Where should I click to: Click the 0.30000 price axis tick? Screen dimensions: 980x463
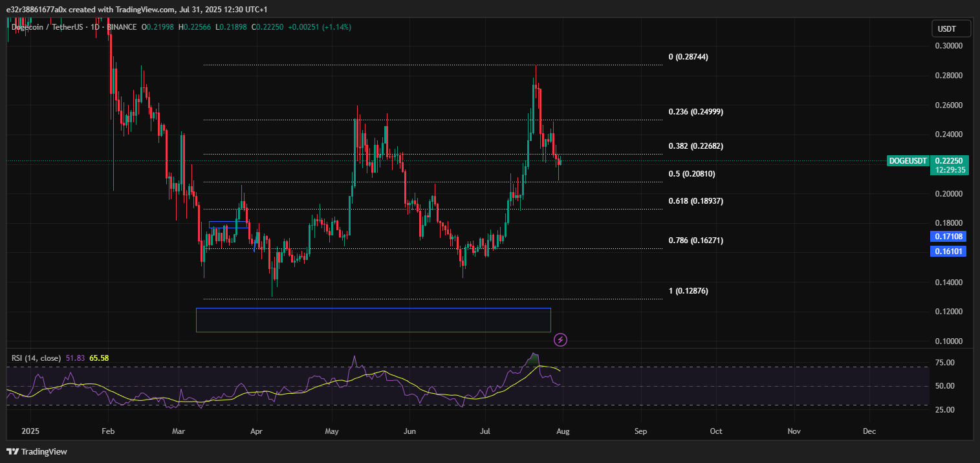point(948,46)
